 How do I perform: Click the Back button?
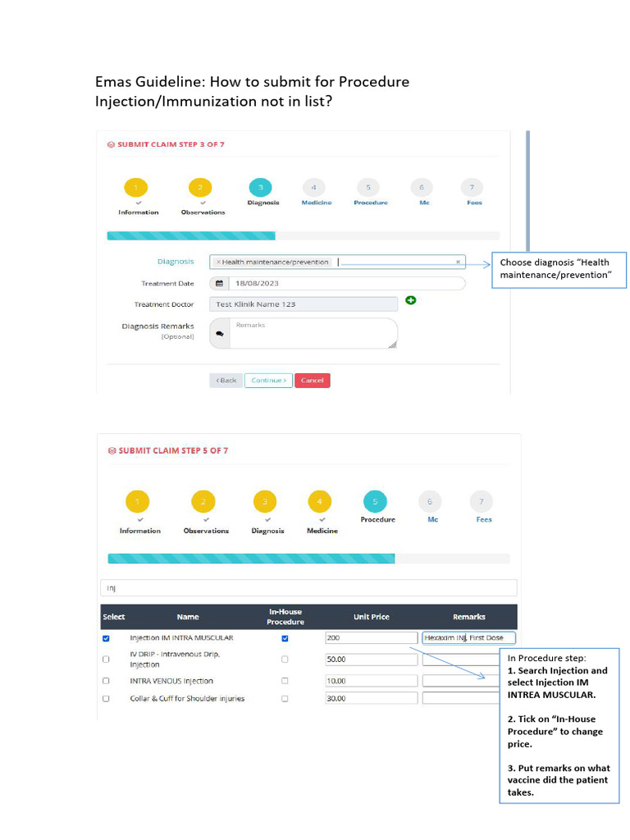click(226, 381)
